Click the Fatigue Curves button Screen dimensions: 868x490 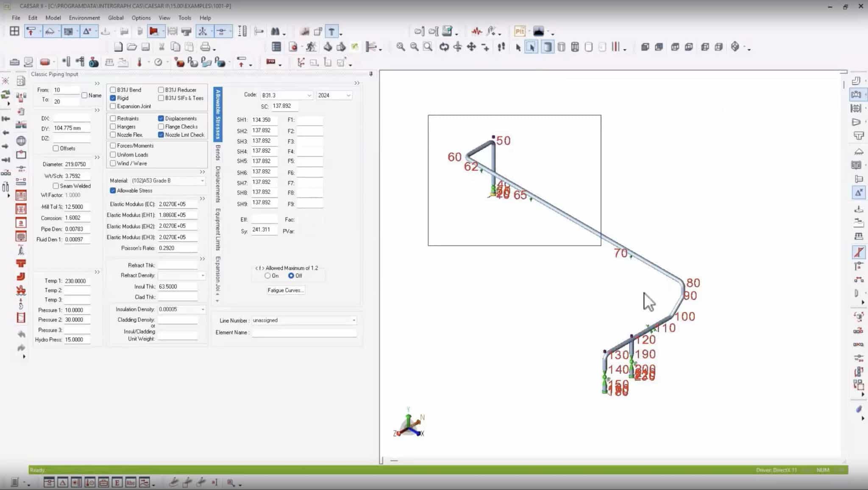point(285,290)
